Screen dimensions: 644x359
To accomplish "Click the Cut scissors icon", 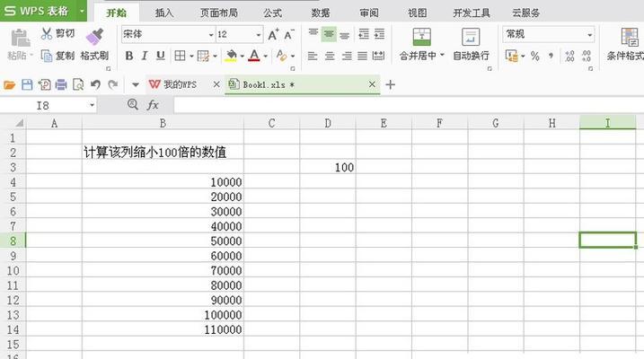I will [x=47, y=33].
